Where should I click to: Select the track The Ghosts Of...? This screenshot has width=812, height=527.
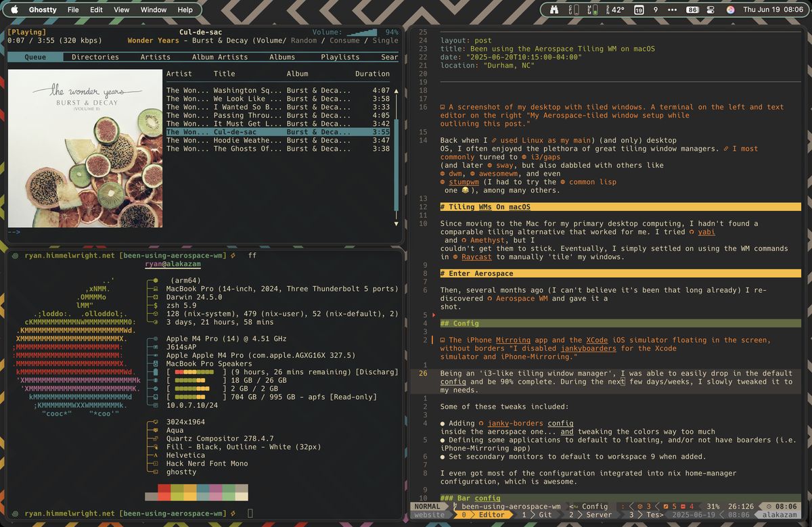(278, 149)
